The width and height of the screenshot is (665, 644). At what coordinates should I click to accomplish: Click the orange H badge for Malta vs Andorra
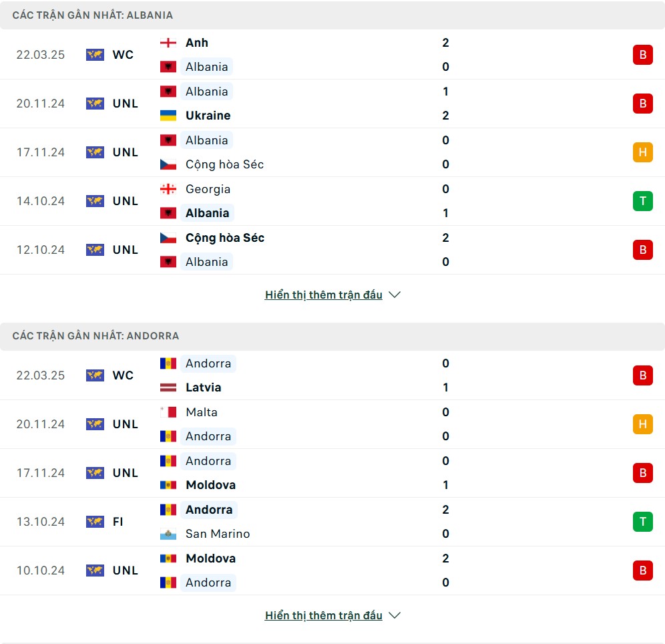point(642,424)
